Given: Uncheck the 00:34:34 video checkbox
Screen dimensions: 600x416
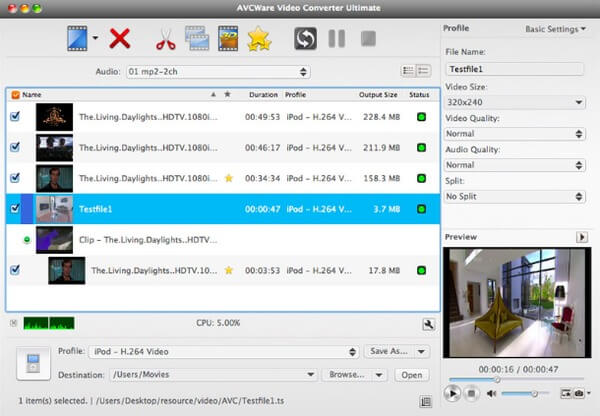Looking at the screenshot, I should 15,178.
